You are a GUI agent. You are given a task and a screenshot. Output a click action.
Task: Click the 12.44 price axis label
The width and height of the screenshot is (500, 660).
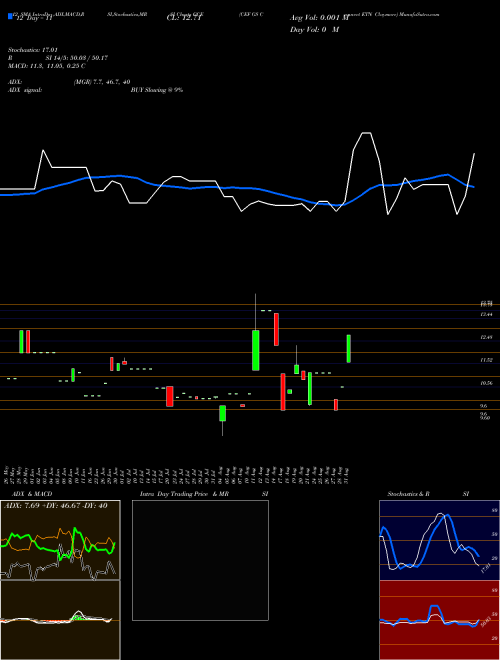pyautogui.click(x=487, y=315)
